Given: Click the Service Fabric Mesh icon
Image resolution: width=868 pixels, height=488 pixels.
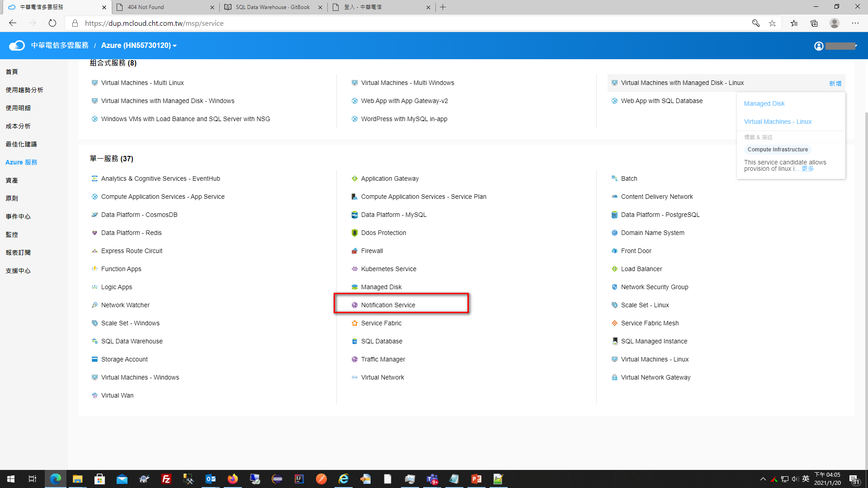Looking at the screenshot, I should pos(614,323).
